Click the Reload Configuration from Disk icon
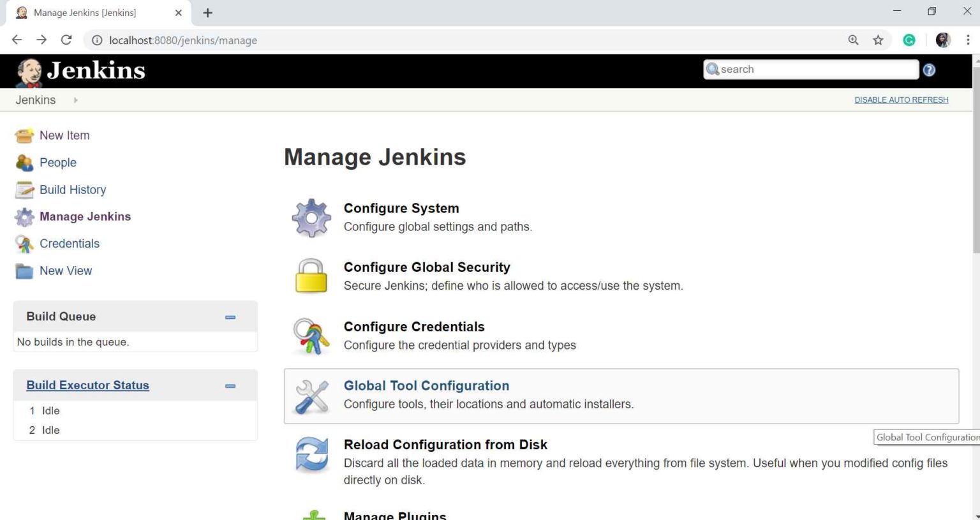The width and height of the screenshot is (980, 520). pos(311,454)
